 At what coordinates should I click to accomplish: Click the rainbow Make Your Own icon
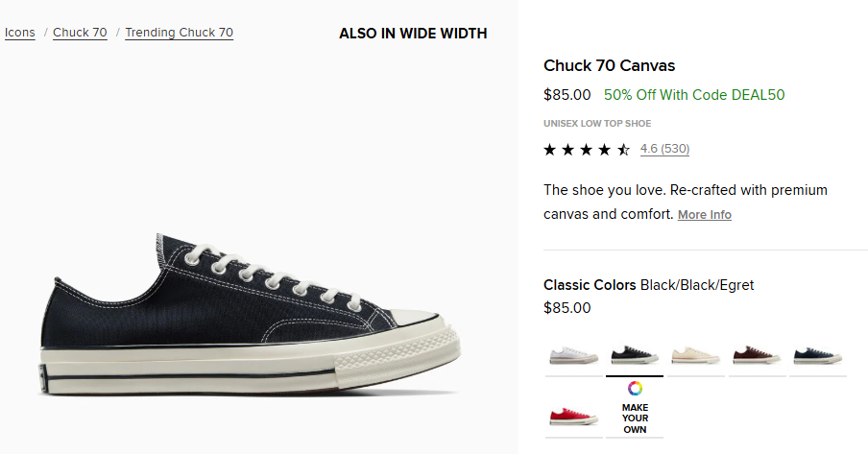(635, 388)
